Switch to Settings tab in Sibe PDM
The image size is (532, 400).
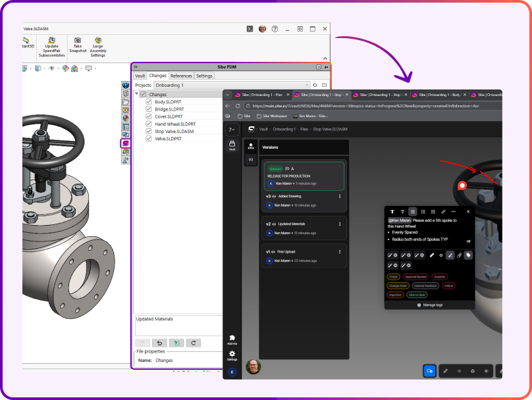point(204,76)
